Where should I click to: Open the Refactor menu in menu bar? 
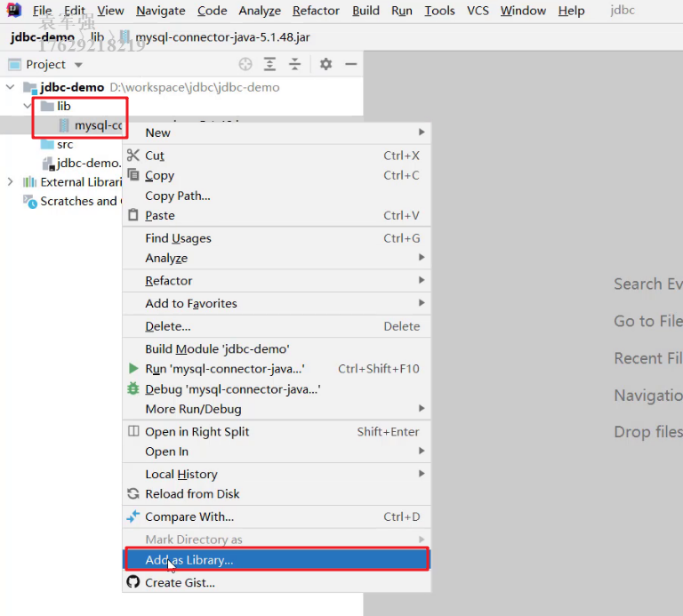coord(316,11)
